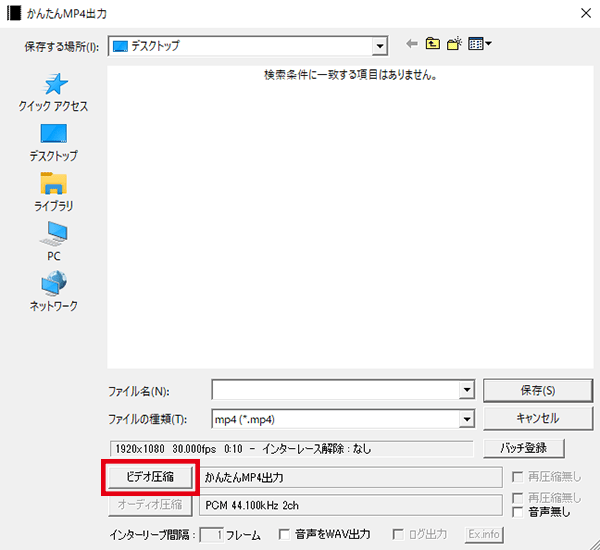Click the PCM 44.100kHz 2ch audio text
The width and height of the screenshot is (600, 550).
[252, 506]
